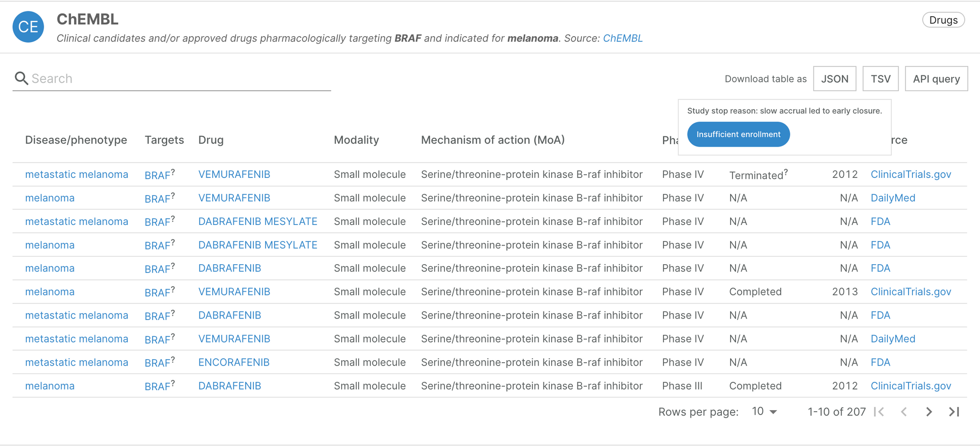The height and width of the screenshot is (446, 980).
Task: Click the search magnifier icon
Action: [x=21, y=78]
